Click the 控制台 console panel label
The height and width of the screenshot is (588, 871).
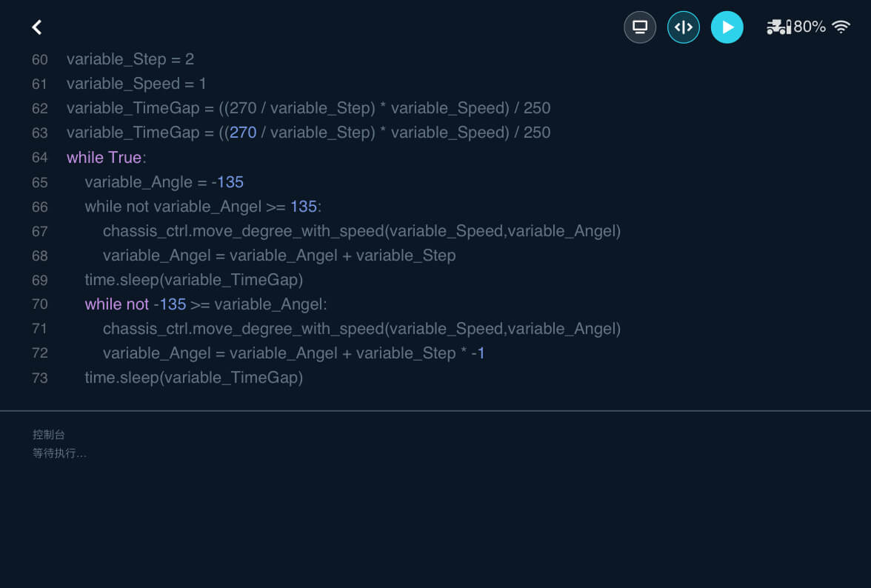pyautogui.click(x=49, y=435)
